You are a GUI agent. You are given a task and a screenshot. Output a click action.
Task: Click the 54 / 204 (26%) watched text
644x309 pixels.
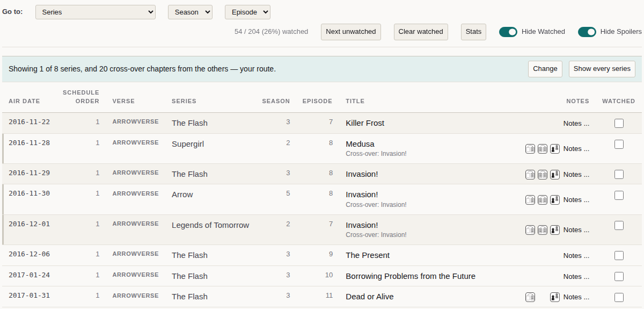[271, 32]
